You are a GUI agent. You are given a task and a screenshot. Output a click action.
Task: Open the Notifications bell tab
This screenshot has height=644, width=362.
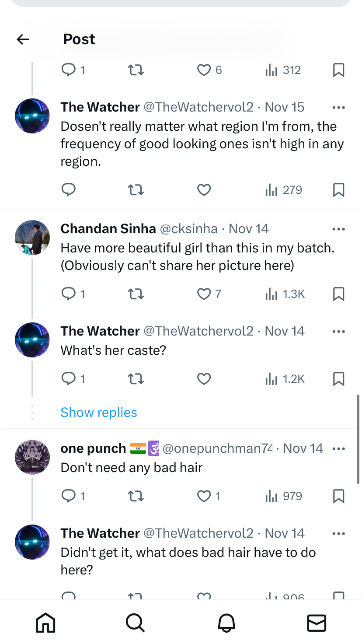pos(226,622)
